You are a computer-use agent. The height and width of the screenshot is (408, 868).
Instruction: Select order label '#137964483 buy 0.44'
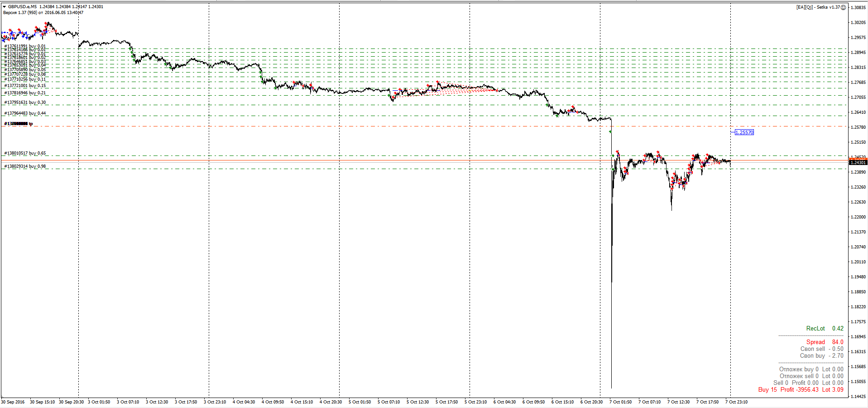[25, 113]
